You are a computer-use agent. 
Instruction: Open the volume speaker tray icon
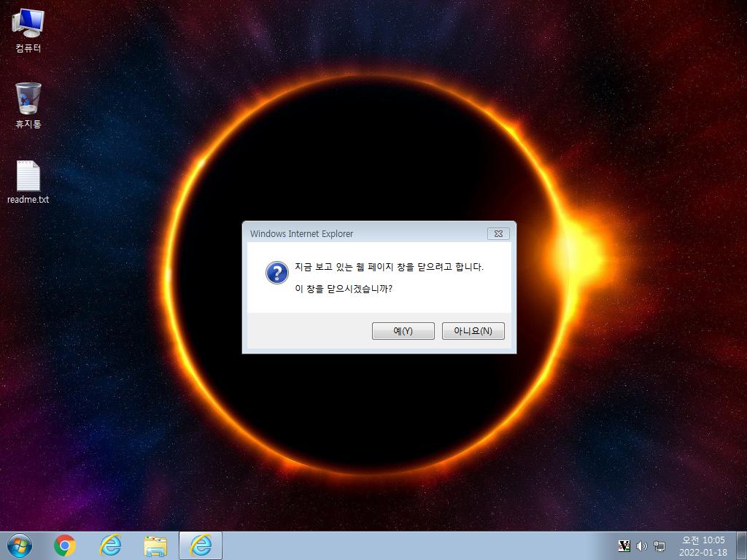pyautogui.click(x=642, y=545)
